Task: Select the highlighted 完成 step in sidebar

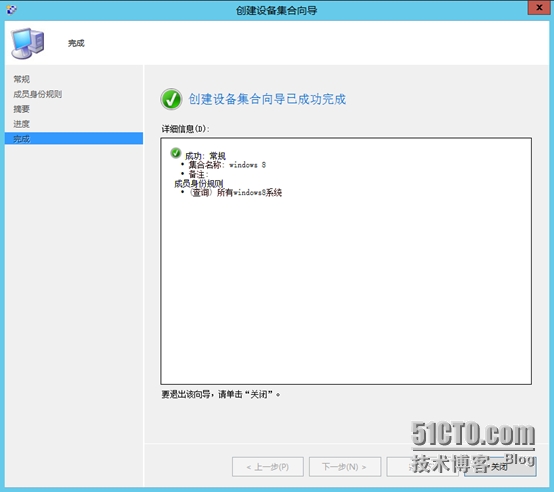Action: point(74,138)
